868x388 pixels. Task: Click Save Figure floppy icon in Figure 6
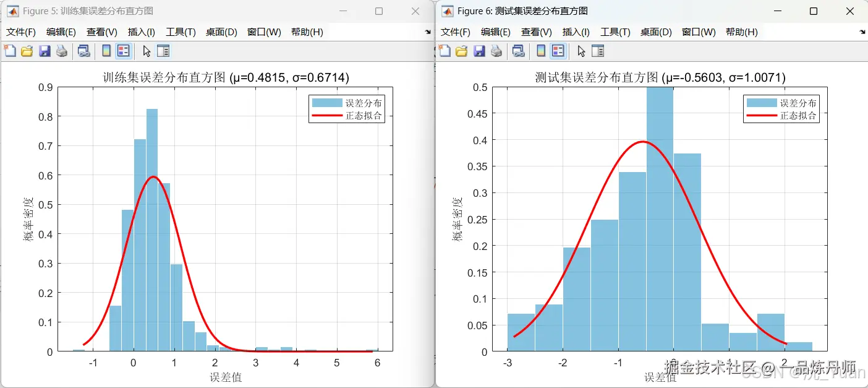pos(479,51)
